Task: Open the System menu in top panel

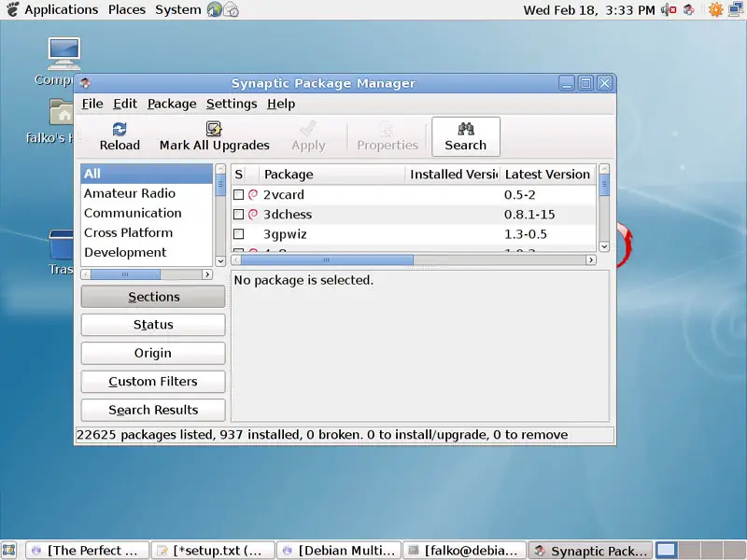Action: [177, 9]
